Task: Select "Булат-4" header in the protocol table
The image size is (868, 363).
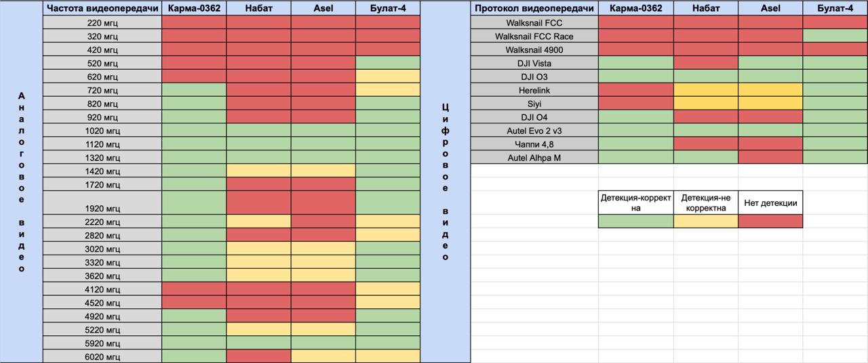Action: (835, 8)
